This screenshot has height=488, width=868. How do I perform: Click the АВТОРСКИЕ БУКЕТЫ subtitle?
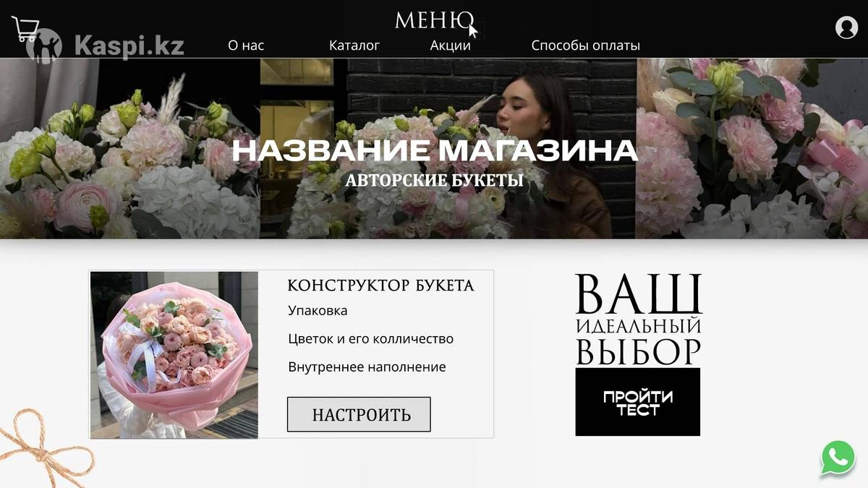tap(434, 180)
